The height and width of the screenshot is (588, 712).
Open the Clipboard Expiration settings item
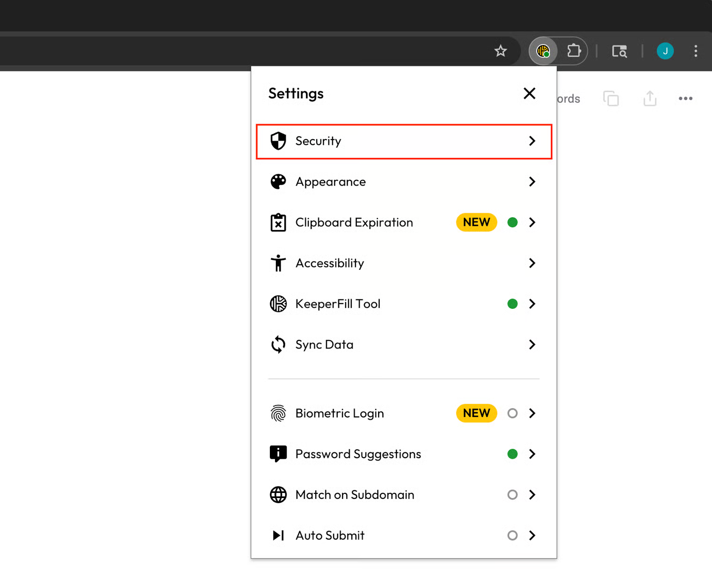click(x=354, y=223)
